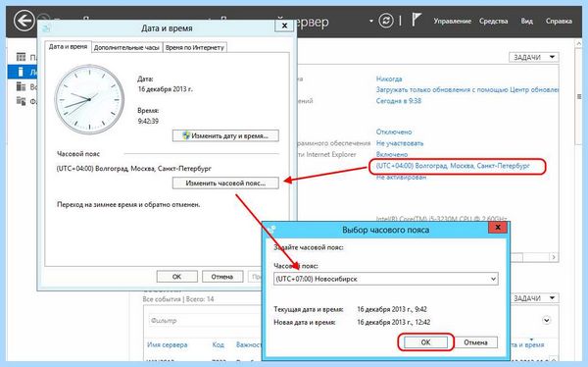This screenshot has height=367, width=588.
Task: Click the UTC+04:00 time zone link
Action: (453, 166)
